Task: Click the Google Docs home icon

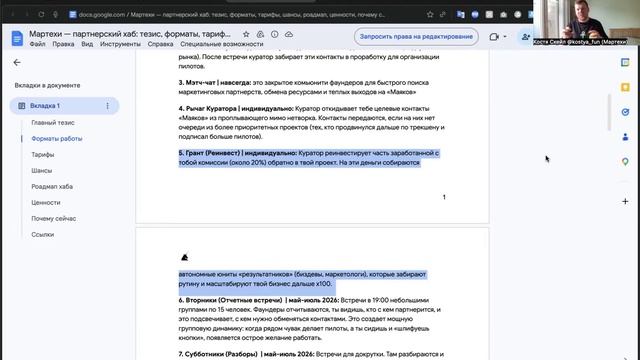Action: 17,38
